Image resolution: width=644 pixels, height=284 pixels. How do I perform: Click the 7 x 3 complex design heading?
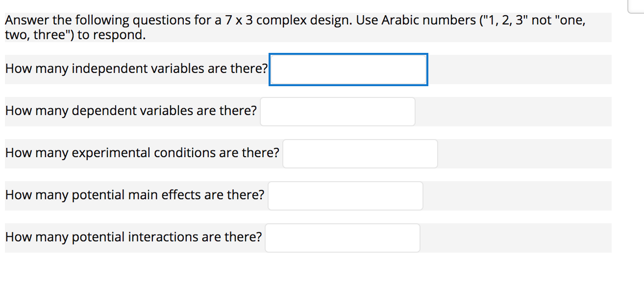196,20
